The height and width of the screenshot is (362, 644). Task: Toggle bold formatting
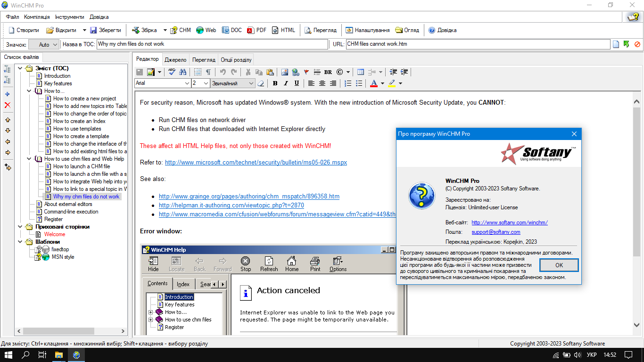pyautogui.click(x=275, y=83)
